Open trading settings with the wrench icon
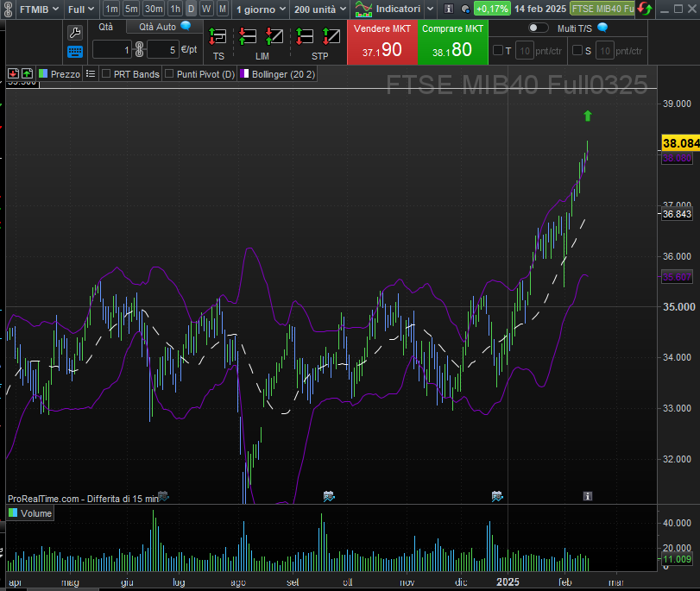This screenshot has height=591, width=700. point(75,33)
